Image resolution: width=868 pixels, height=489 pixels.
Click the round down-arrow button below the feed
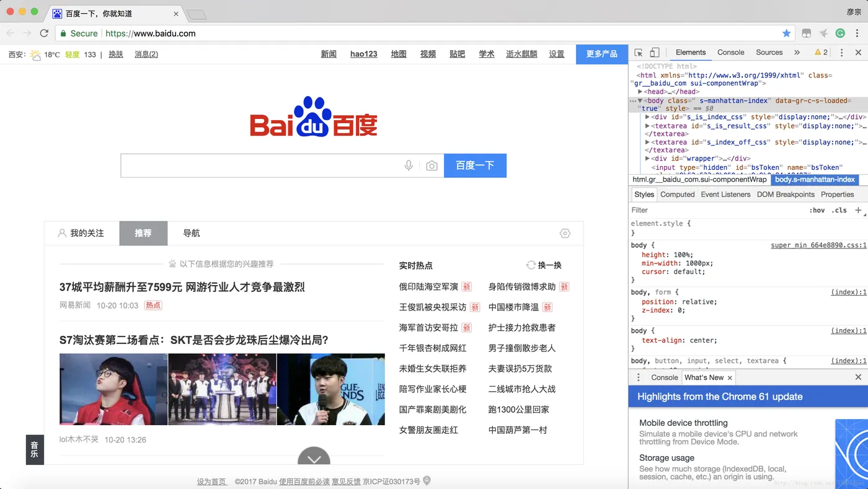tap(314, 456)
